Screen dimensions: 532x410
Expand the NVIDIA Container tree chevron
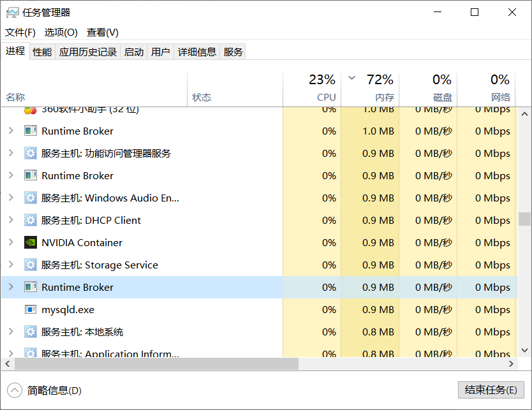[12, 242]
